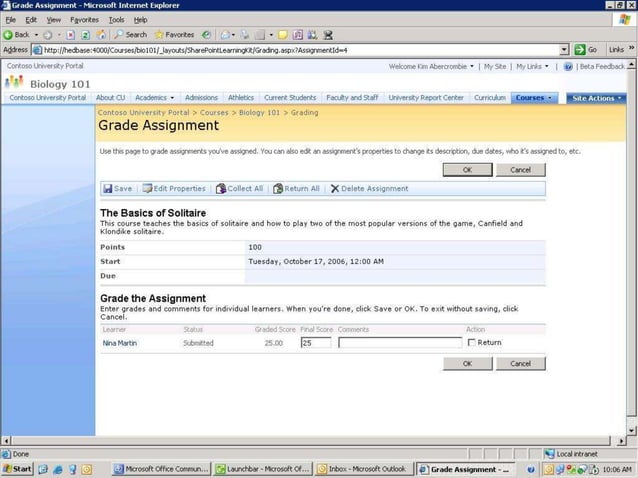Image resolution: width=638 pixels, height=478 pixels.
Task: Click the Comments field for Nina Martin
Action: 400,343
